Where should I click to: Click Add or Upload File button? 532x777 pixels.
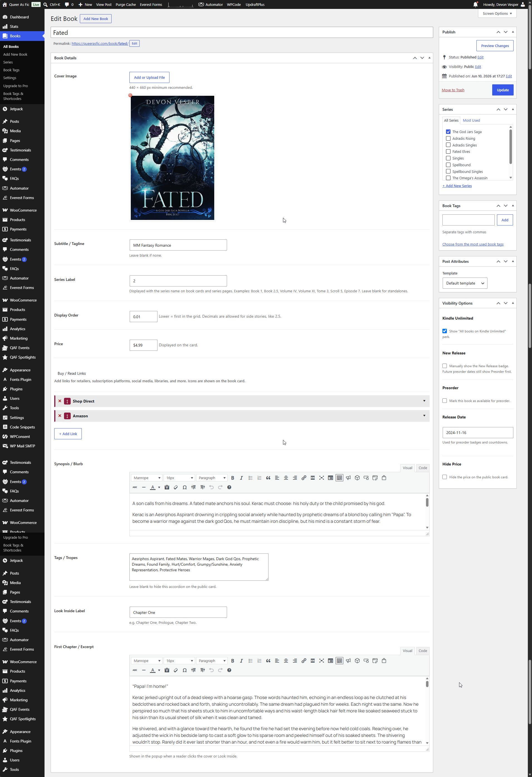click(149, 77)
